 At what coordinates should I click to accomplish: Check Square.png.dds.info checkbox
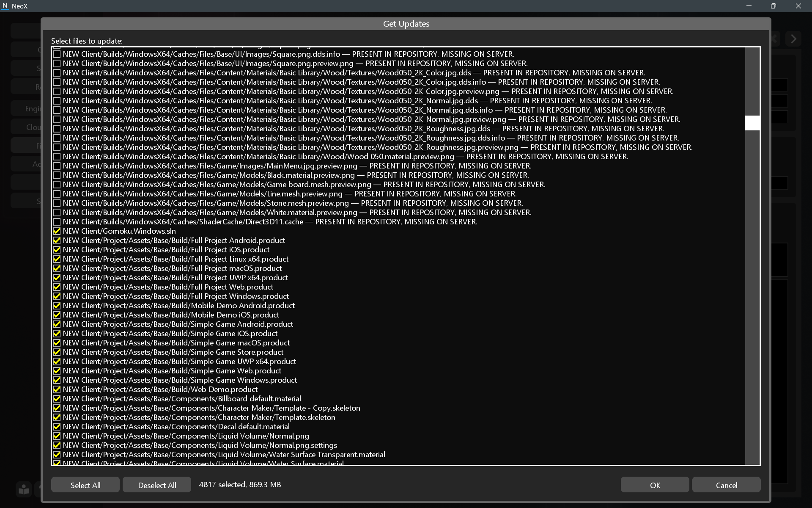pos(57,54)
